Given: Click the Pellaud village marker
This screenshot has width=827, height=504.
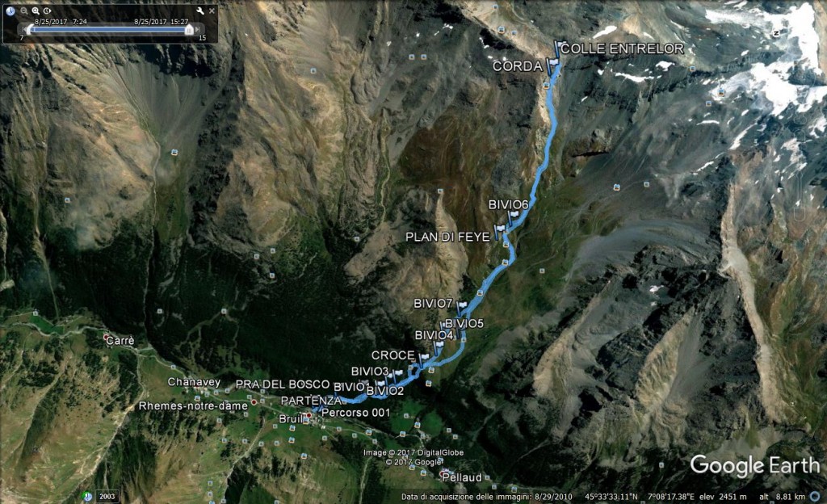Looking at the screenshot, I should [445, 472].
